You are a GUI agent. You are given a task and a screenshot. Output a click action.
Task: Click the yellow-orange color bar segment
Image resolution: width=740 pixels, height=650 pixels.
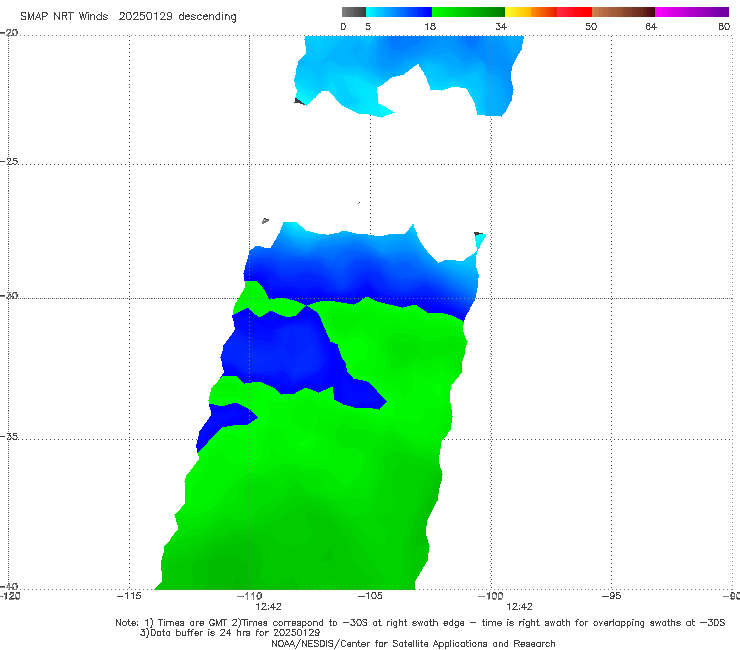point(530,12)
